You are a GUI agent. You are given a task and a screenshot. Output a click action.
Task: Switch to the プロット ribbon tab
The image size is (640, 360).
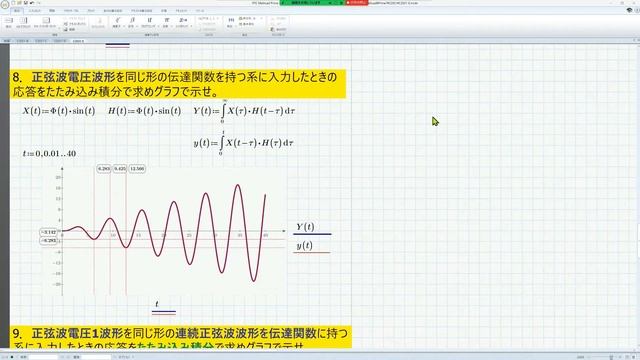[91, 11]
